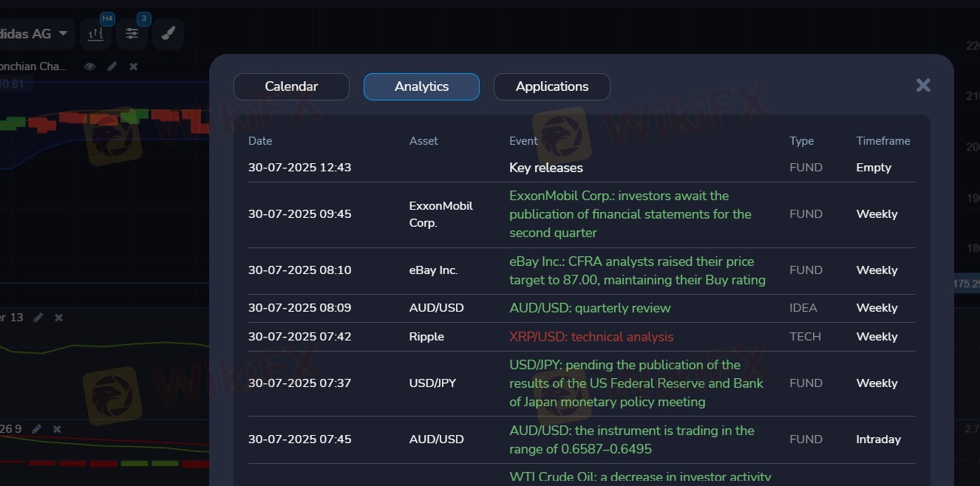
Task: Click the FUND type in USD/JPY row
Action: (806, 383)
